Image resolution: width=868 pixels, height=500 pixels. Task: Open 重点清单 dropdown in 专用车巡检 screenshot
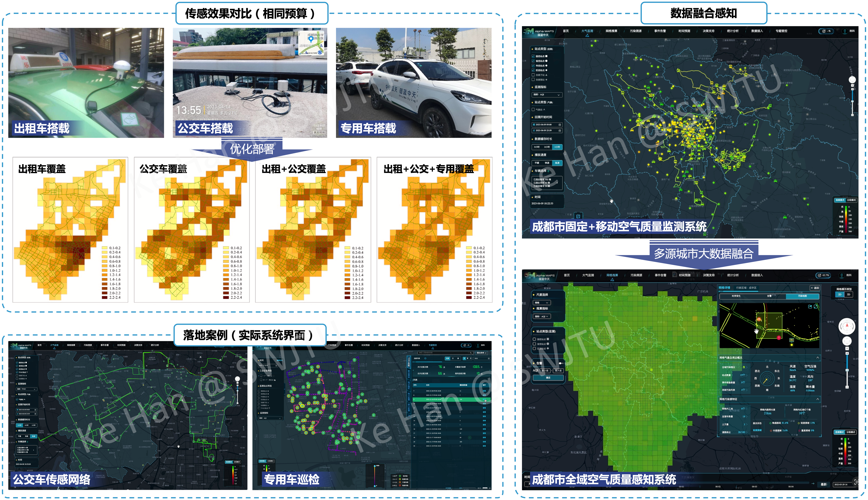coord(482,353)
